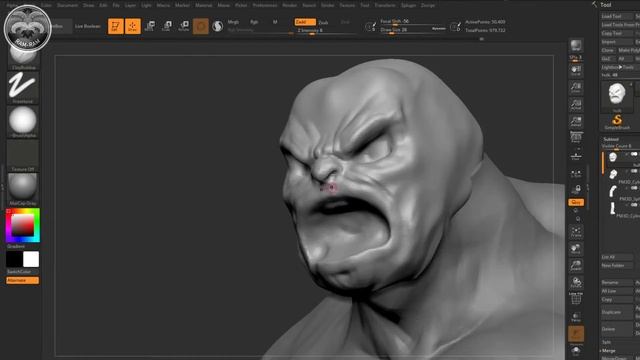Open the Draw menu
640x360 pixels.
[x=89, y=5]
